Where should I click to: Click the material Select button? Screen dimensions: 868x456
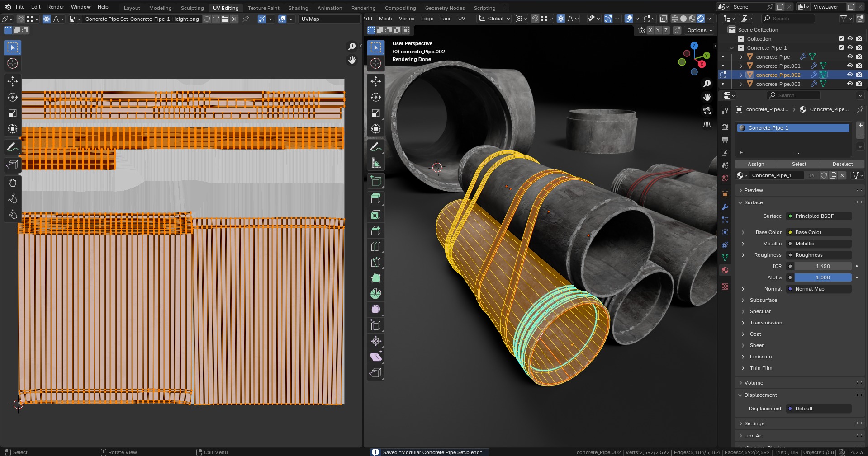click(799, 164)
